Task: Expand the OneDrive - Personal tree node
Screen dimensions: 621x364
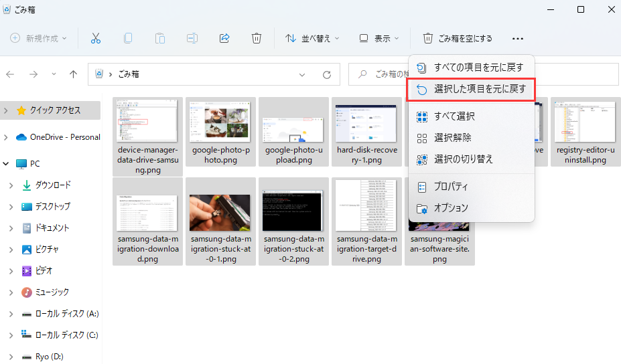Action: (x=6, y=137)
